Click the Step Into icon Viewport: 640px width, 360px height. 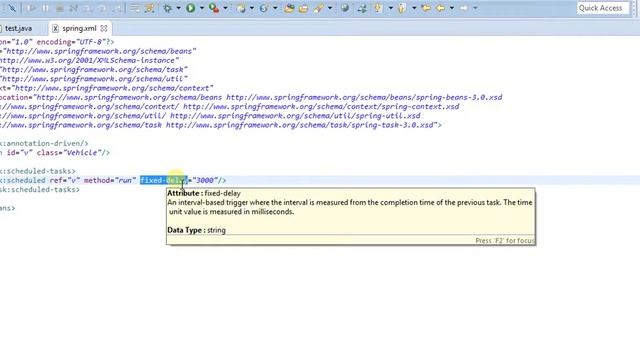click(x=88, y=8)
